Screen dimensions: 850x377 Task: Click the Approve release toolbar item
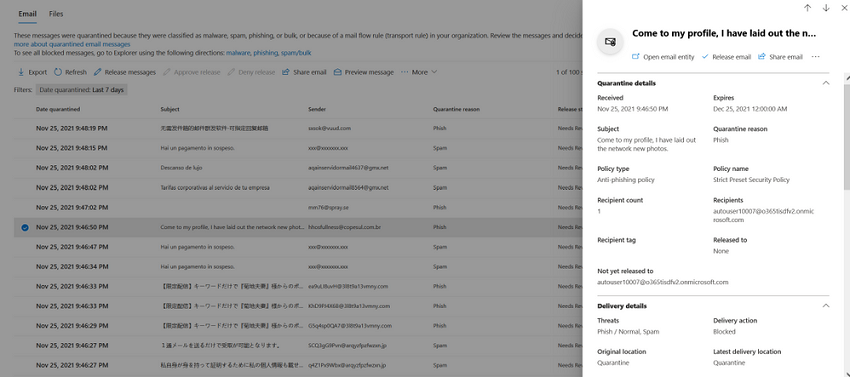click(x=191, y=72)
